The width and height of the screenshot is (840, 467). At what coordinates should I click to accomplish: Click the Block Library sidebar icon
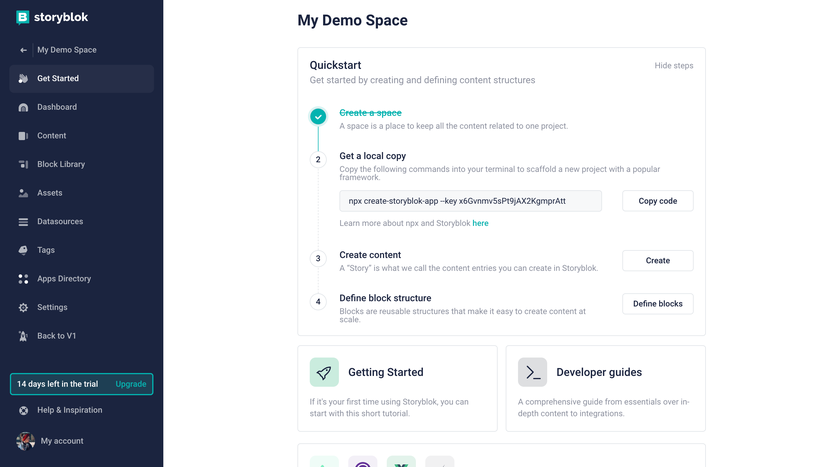click(23, 164)
